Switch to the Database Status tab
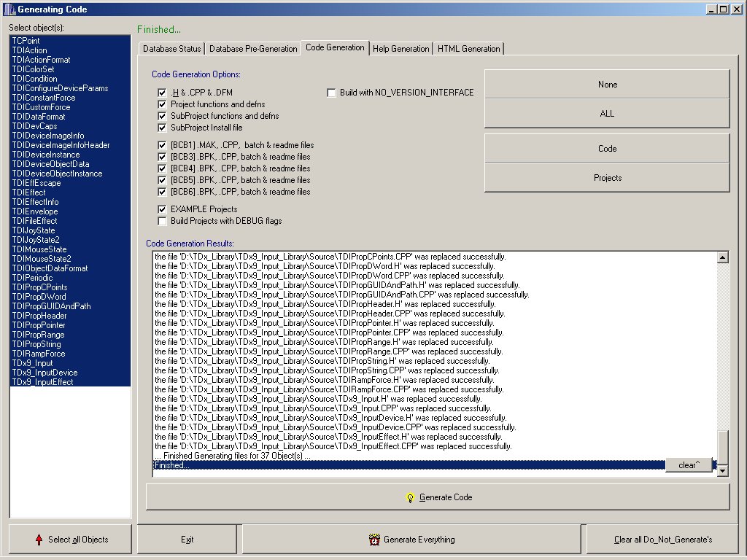This screenshot has height=560, width=747. point(171,49)
